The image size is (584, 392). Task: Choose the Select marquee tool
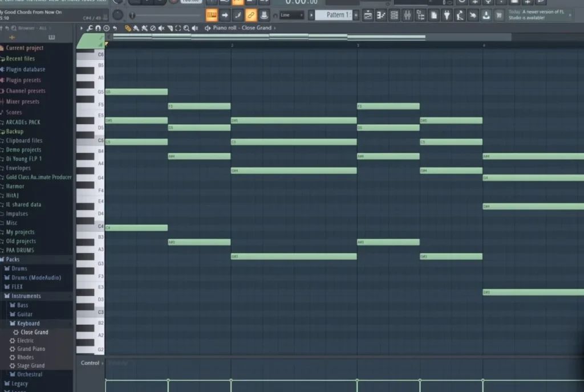178,28
